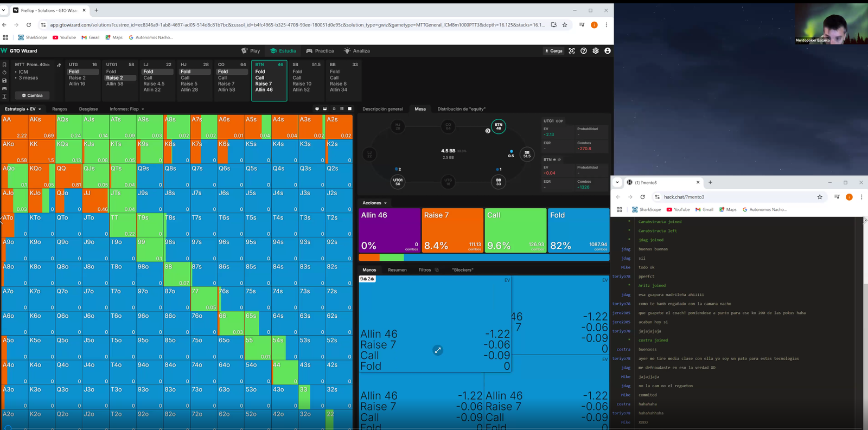Open the Informes: Flop dropdown
This screenshot has width=868, height=430.
coord(127,109)
